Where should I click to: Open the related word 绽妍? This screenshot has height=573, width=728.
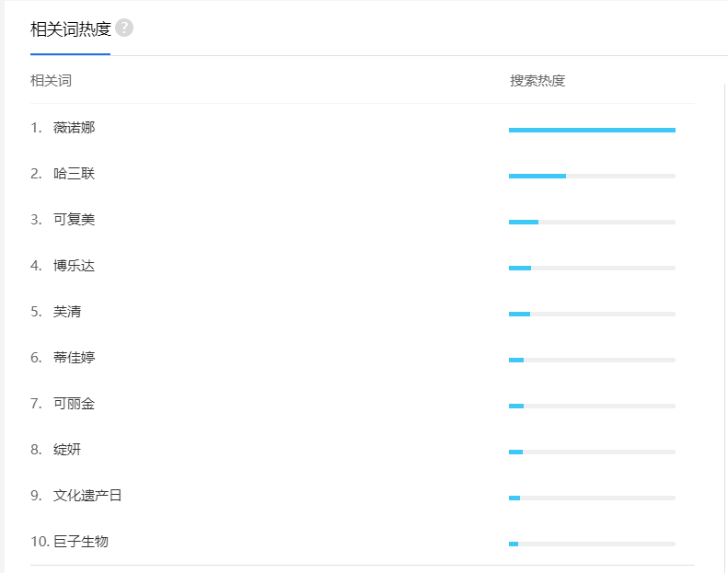(67, 450)
